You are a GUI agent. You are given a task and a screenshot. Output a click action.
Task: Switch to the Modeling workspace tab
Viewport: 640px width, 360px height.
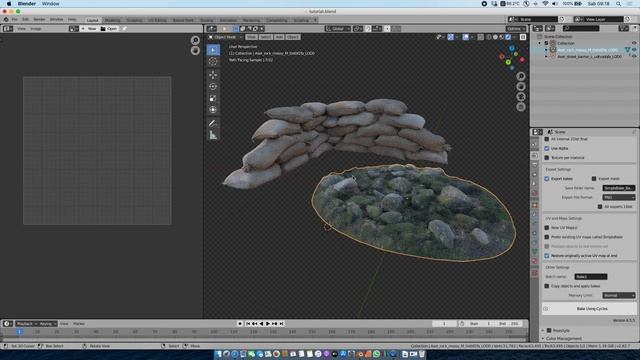[x=112, y=20]
